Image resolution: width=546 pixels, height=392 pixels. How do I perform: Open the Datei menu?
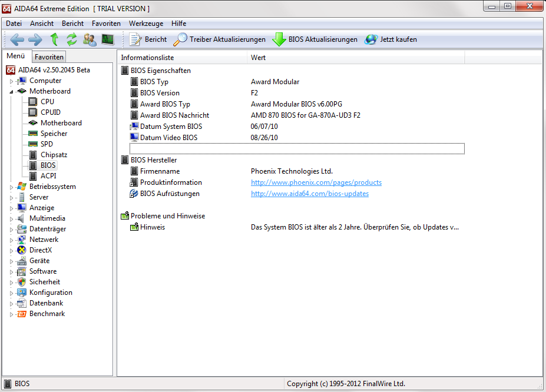(x=14, y=24)
